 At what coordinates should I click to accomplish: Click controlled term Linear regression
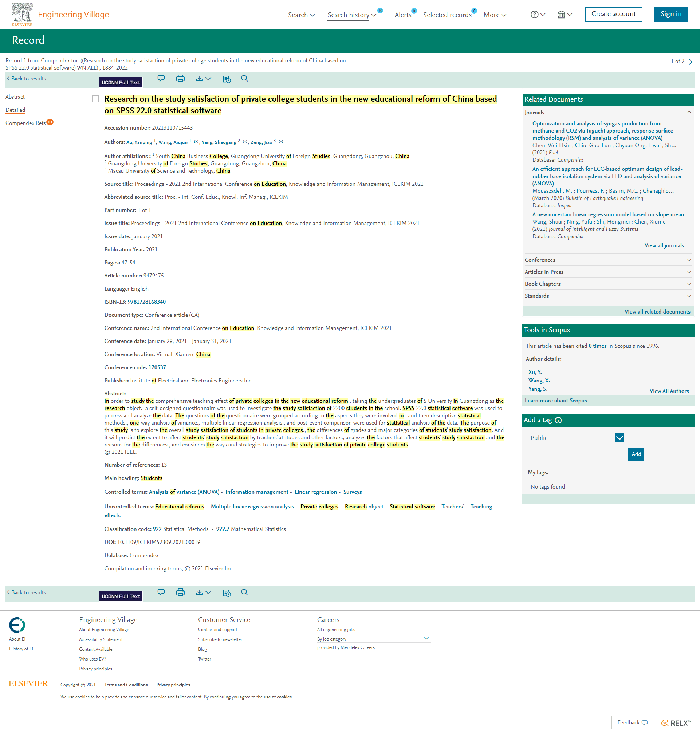pyautogui.click(x=315, y=492)
